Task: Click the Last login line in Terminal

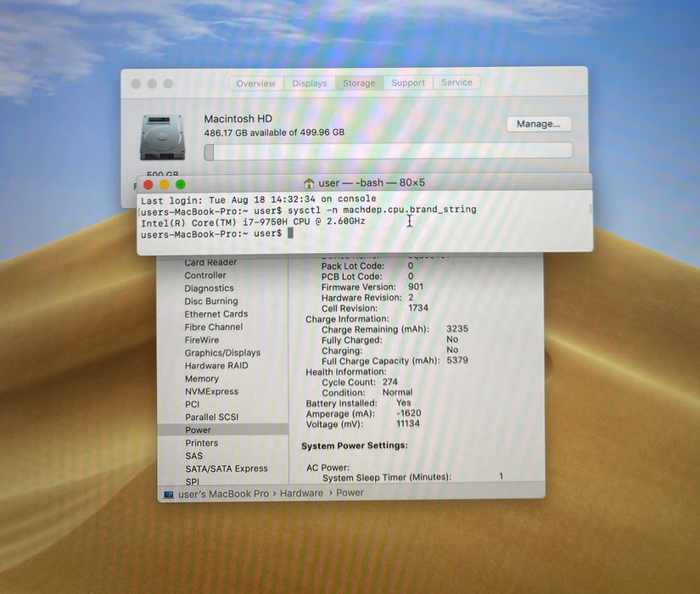Action: (259, 199)
